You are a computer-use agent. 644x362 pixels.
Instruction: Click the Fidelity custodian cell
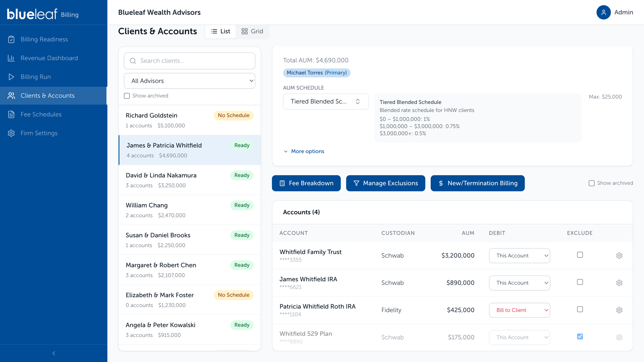click(x=391, y=310)
